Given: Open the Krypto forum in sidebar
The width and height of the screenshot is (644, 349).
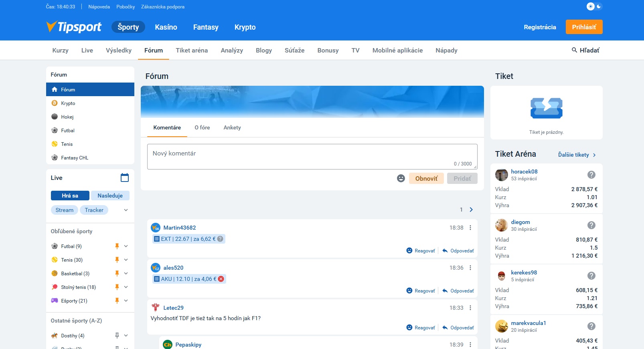Looking at the screenshot, I should coord(90,103).
